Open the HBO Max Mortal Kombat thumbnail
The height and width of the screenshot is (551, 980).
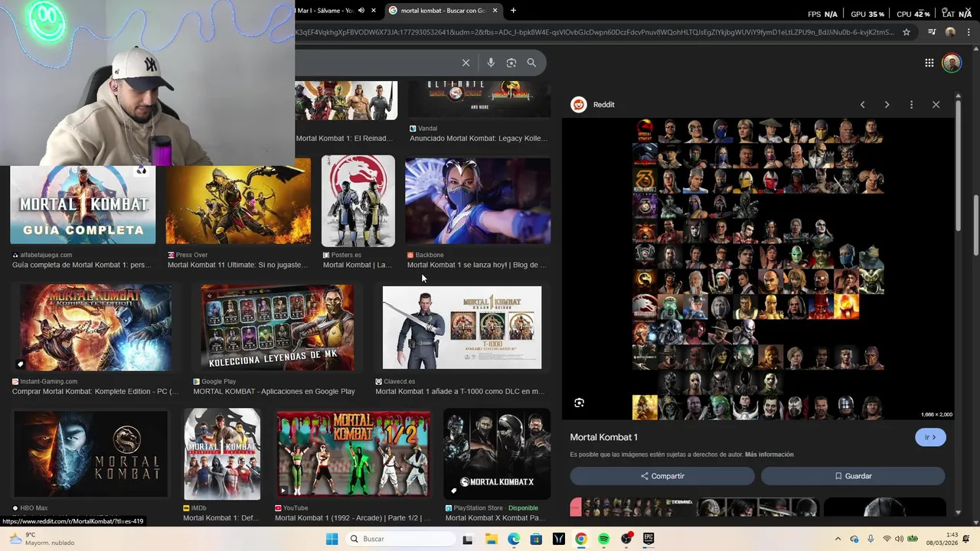coord(90,454)
